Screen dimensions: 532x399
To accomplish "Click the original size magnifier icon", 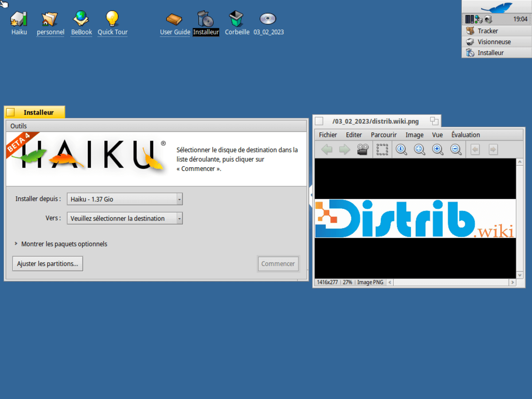I will [x=402, y=149].
